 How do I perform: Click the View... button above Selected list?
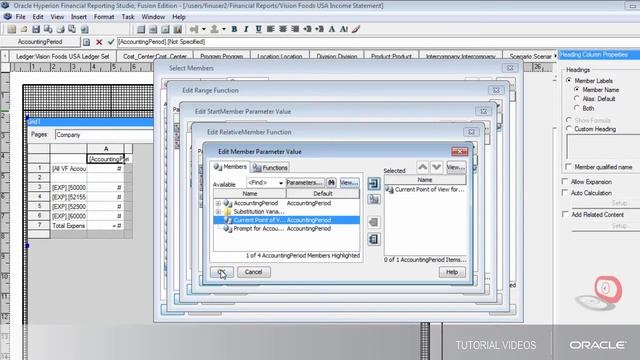click(456, 167)
